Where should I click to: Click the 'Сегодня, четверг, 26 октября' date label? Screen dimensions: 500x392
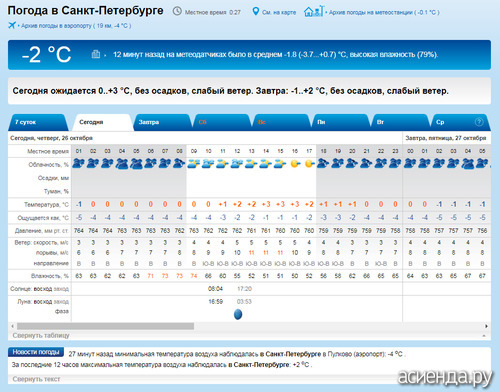(51, 138)
